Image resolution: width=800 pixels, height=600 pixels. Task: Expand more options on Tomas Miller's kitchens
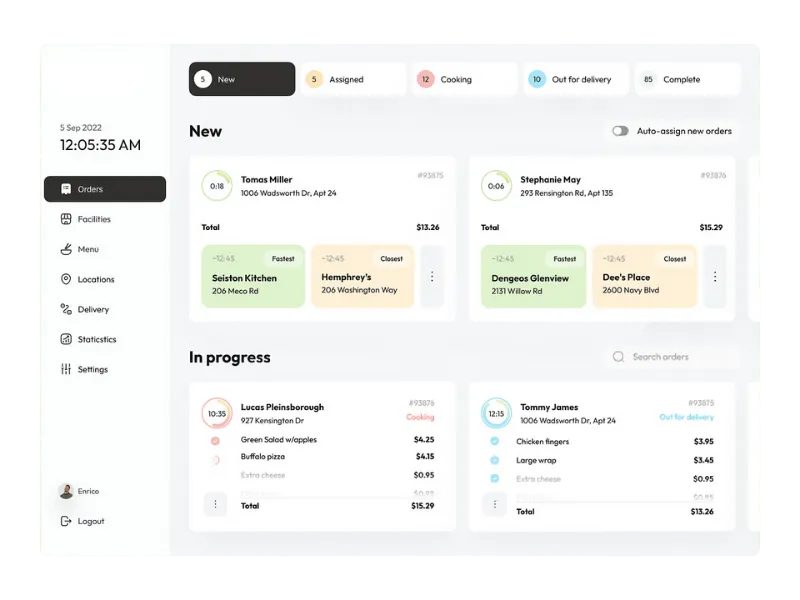[432, 276]
